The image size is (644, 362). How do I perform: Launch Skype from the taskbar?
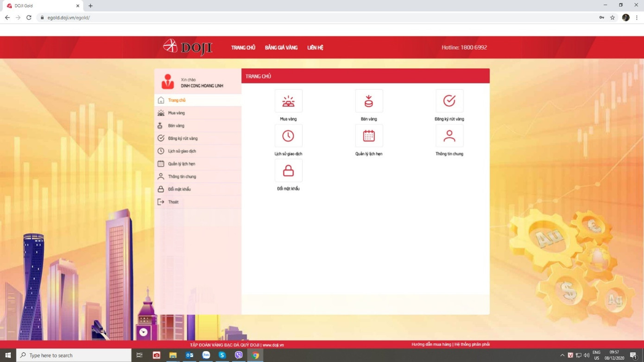tap(222, 355)
